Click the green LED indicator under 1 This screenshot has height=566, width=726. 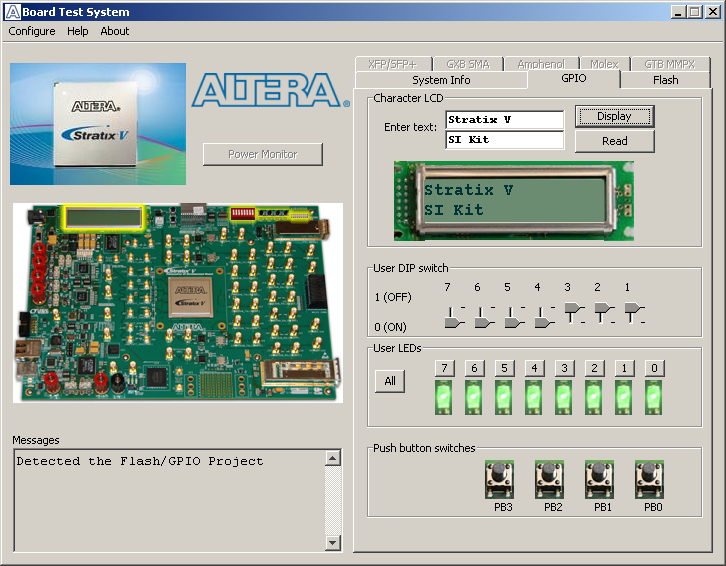pos(624,397)
